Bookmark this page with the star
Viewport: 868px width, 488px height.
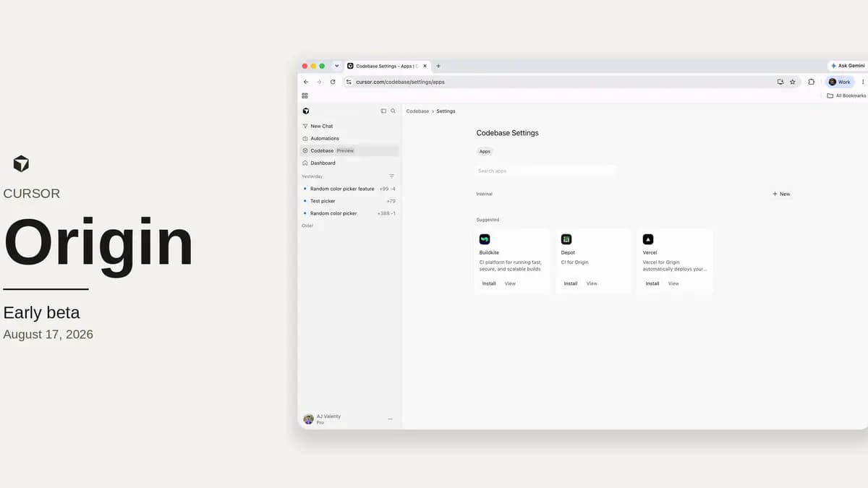(x=793, y=82)
